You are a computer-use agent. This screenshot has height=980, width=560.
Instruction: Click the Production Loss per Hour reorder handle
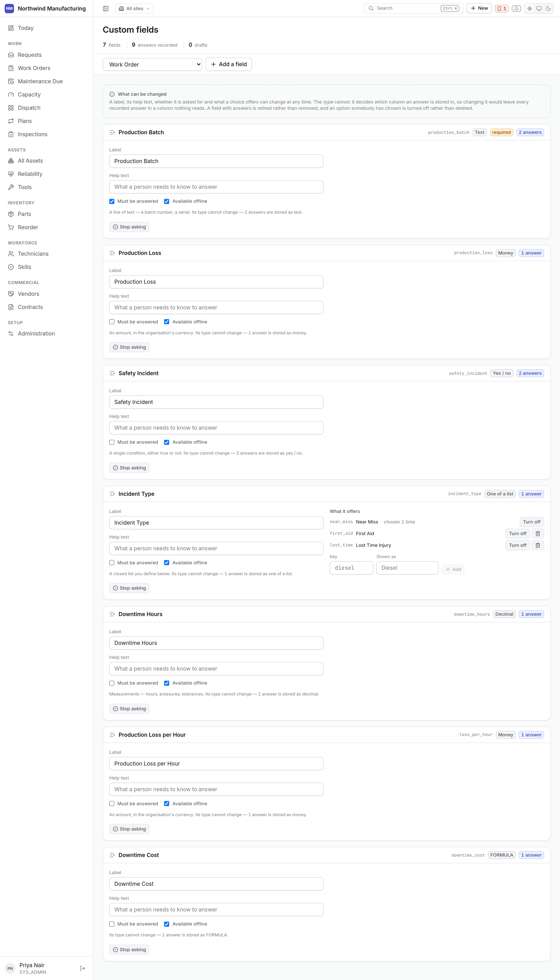click(112, 735)
